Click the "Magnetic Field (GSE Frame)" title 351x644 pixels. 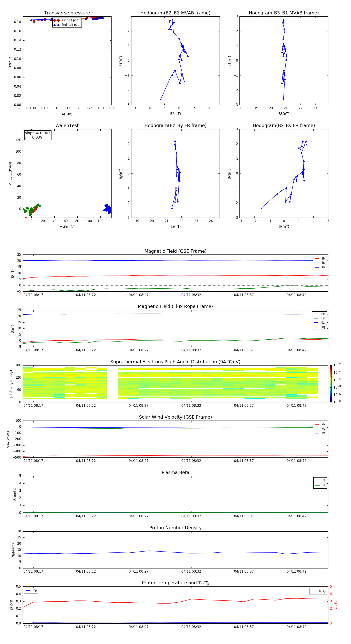tap(175, 251)
